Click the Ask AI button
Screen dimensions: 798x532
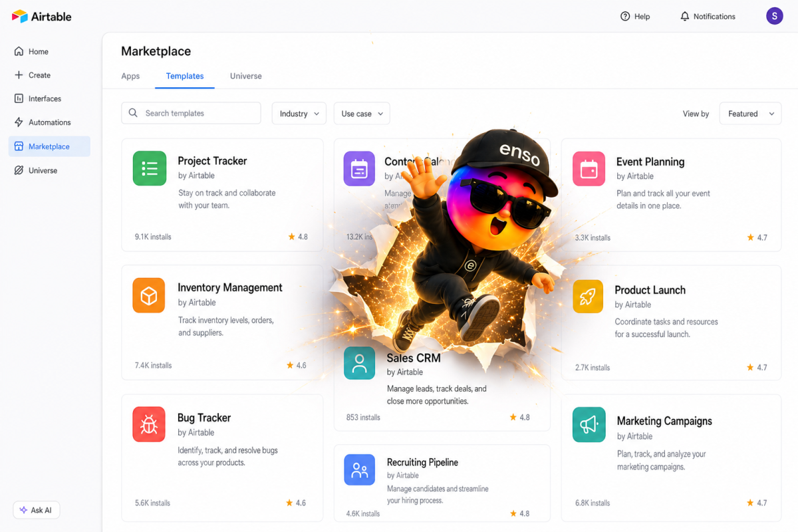(x=37, y=510)
